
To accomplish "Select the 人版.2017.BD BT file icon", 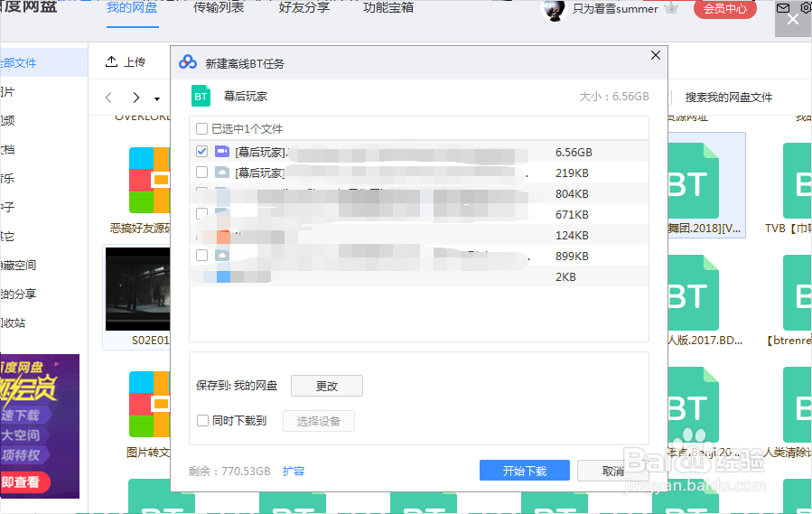I will coord(693,293).
